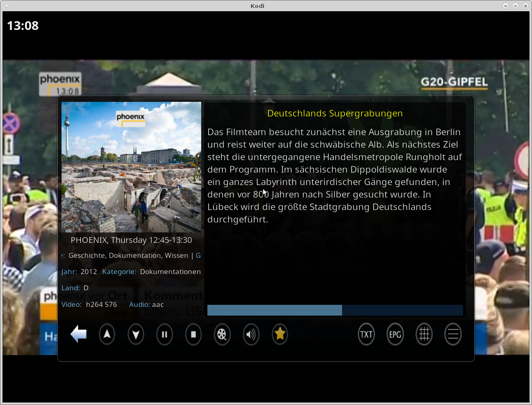Pause playback with the pause button

point(165,334)
